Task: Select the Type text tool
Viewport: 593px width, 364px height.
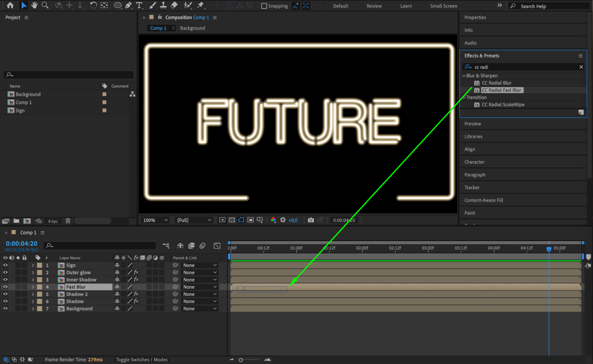Action: click(139, 5)
